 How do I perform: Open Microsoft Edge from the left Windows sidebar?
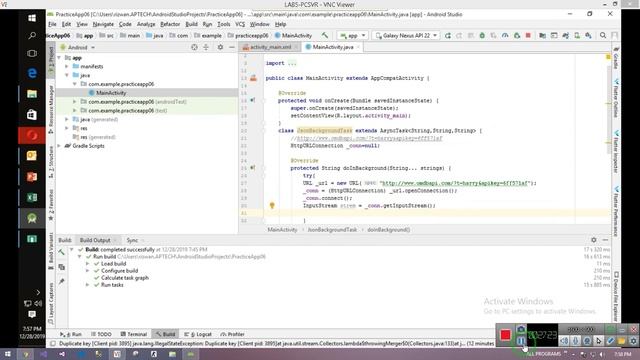tap(32, 73)
